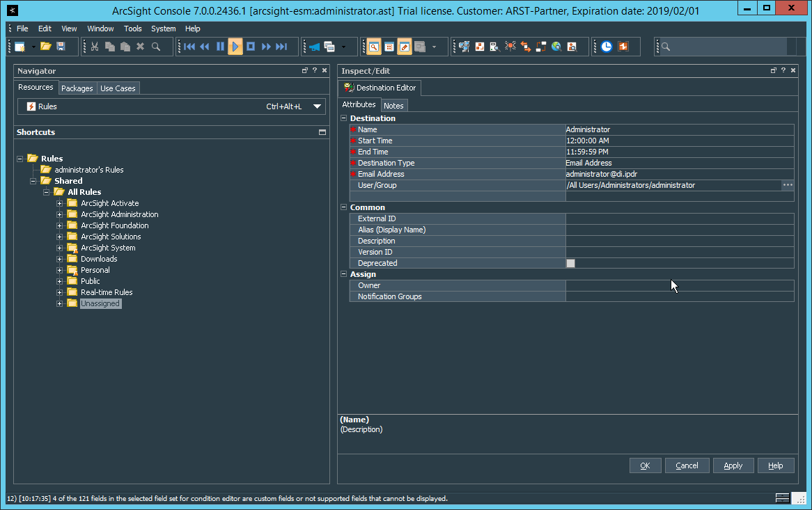Toggle the Deprecated checkbox

pos(570,263)
